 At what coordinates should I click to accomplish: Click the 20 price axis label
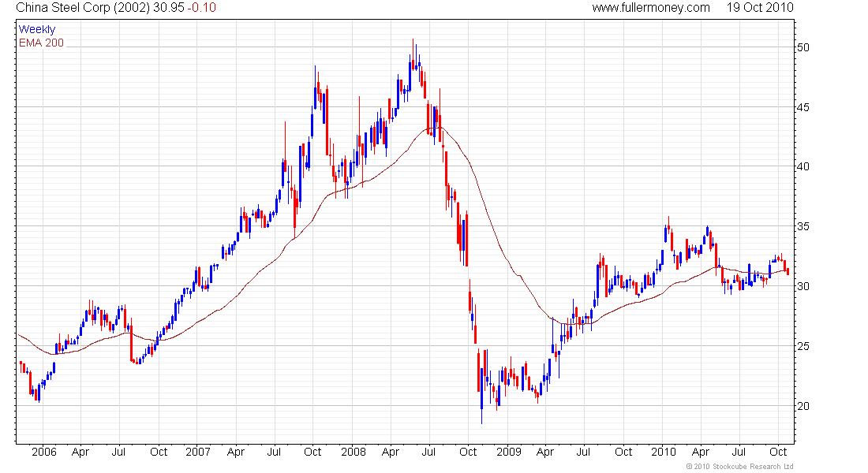(803, 406)
